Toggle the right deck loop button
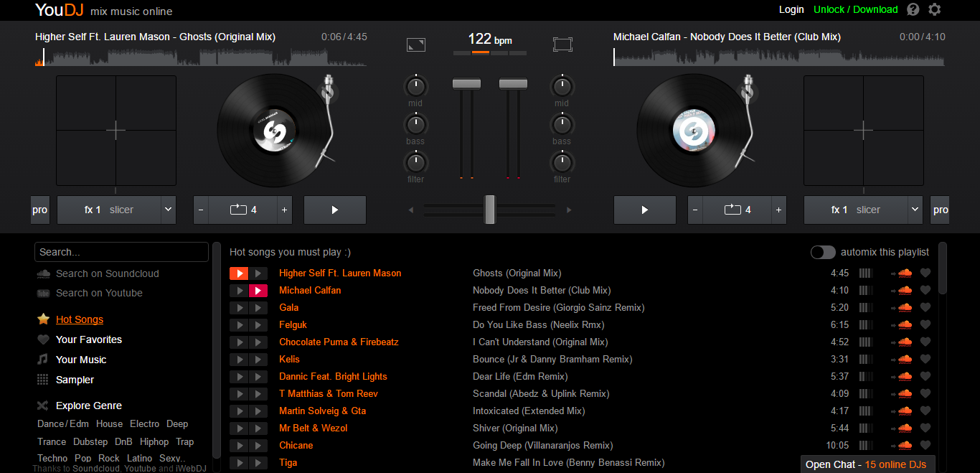The height and width of the screenshot is (473, 980). point(737,210)
